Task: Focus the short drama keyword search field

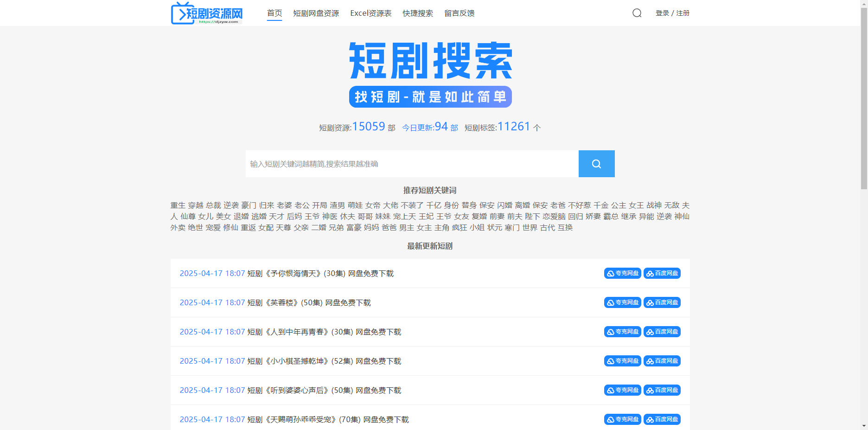Action: click(x=412, y=164)
